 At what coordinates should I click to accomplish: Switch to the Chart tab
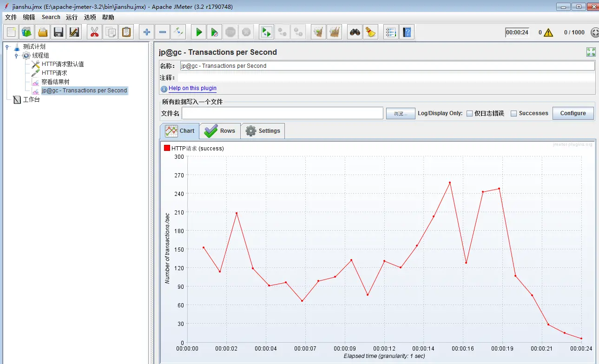pos(180,131)
